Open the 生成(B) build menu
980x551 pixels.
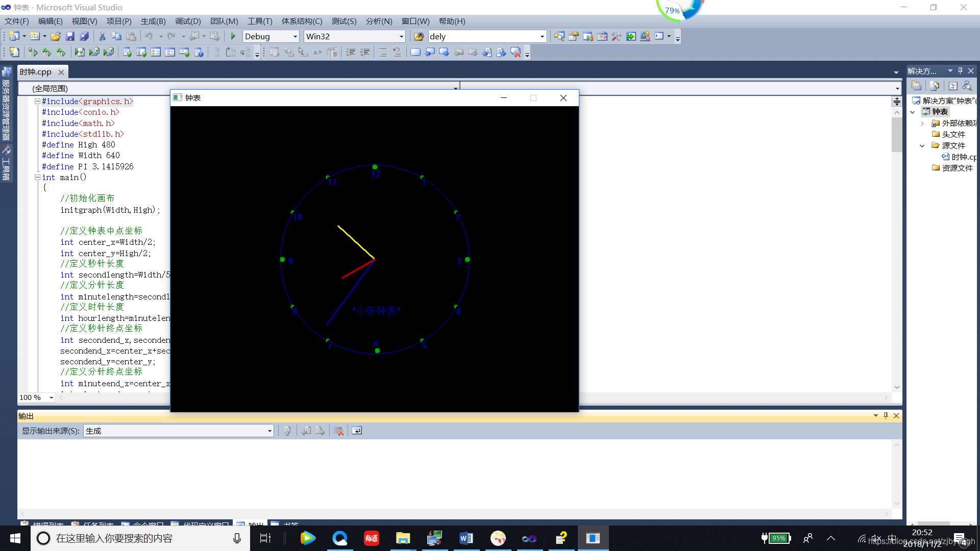pos(153,21)
